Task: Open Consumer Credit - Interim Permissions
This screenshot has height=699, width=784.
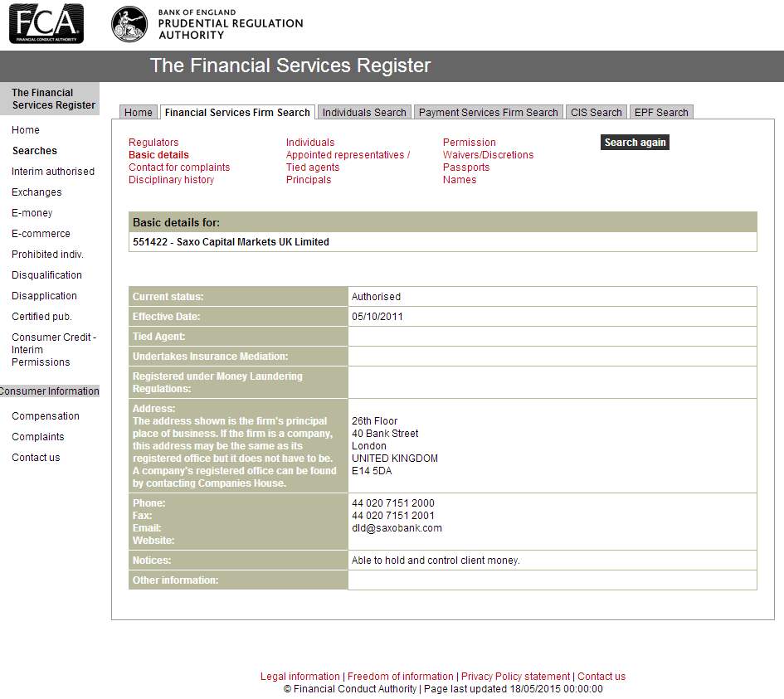Action: point(53,350)
